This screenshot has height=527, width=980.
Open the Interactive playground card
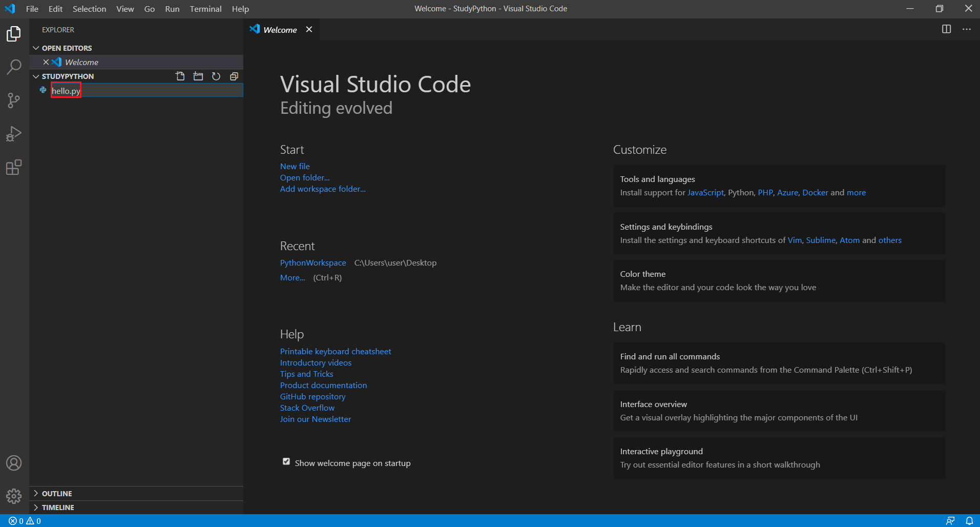tap(780, 458)
